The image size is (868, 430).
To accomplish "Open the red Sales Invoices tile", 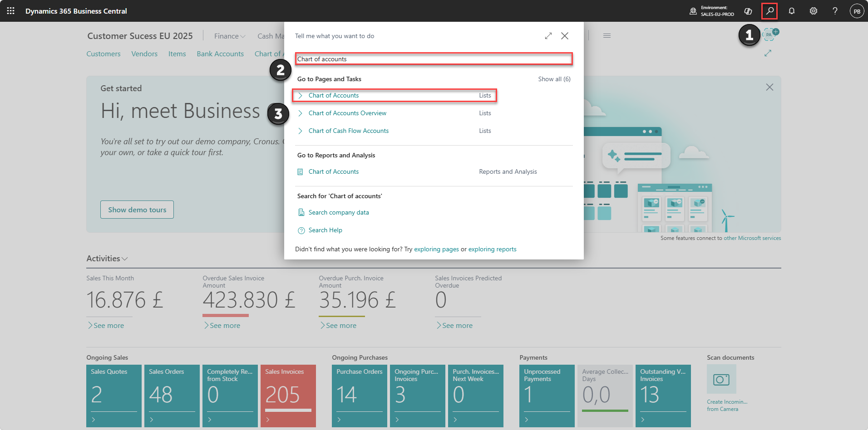I will [x=288, y=396].
